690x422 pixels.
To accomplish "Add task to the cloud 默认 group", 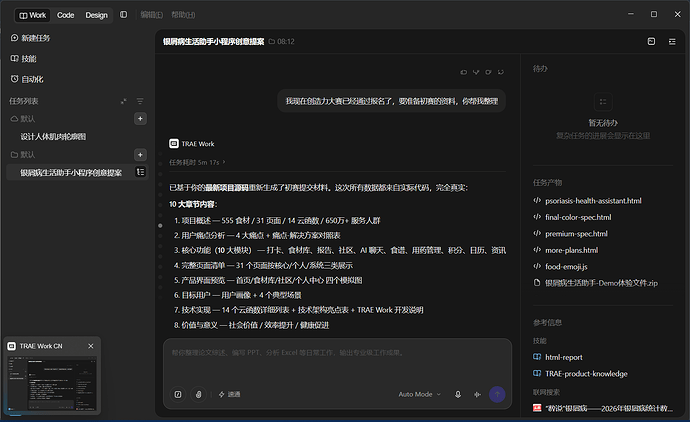I will tap(140, 119).
